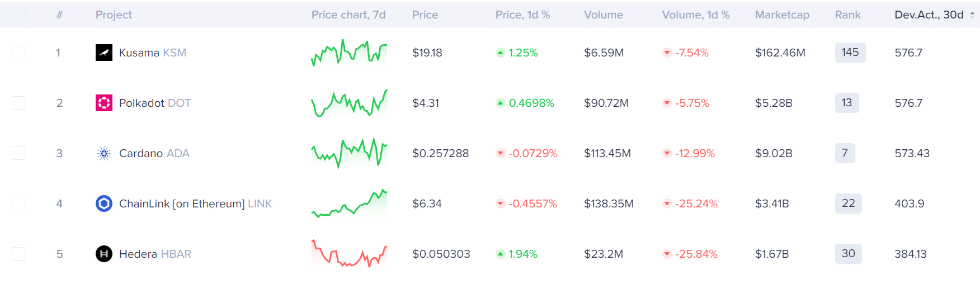Click the Polkadot logo icon
This screenshot has width=980, height=284.
coord(104,103)
